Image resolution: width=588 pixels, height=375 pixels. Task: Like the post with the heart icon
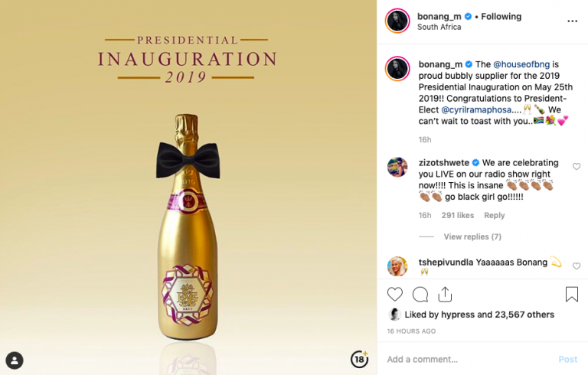(395, 295)
